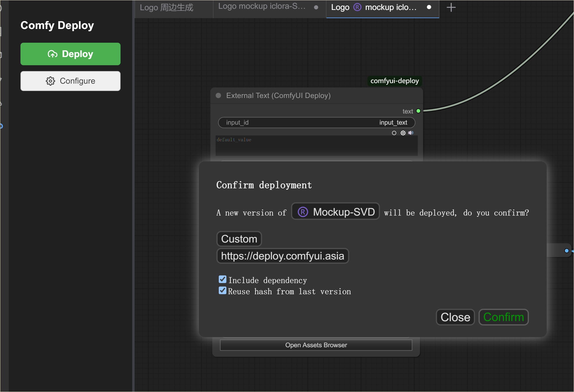Click the default_value text area
The height and width of the screenshot is (392, 574).
click(x=317, y=146)
